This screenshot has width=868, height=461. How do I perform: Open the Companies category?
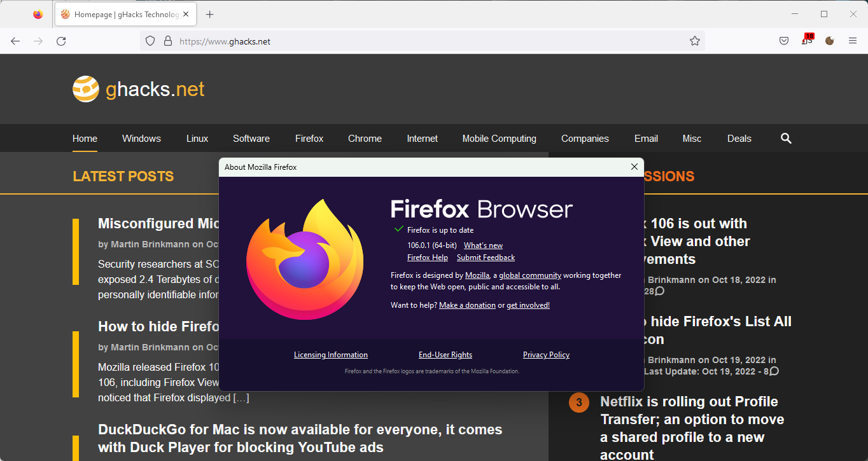point(585,138)
